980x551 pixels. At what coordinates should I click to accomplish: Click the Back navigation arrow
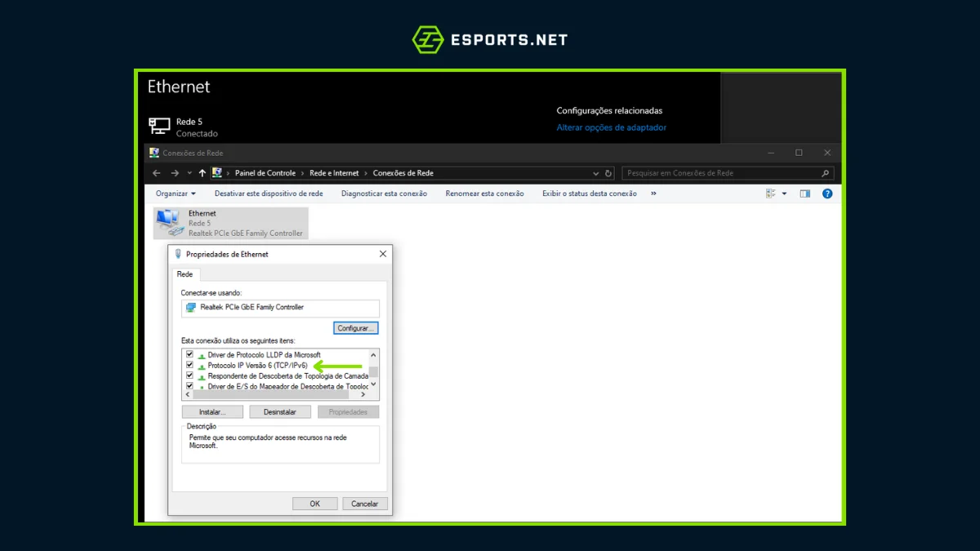(157, 173)
